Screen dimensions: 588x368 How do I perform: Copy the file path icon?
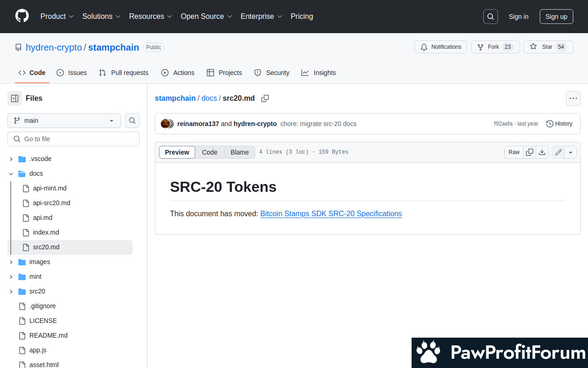click(265, 98)
